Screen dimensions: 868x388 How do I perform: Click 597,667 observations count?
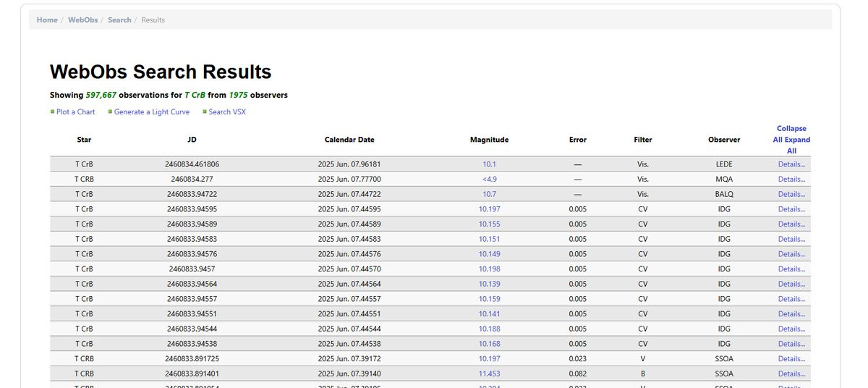(101, 95)
